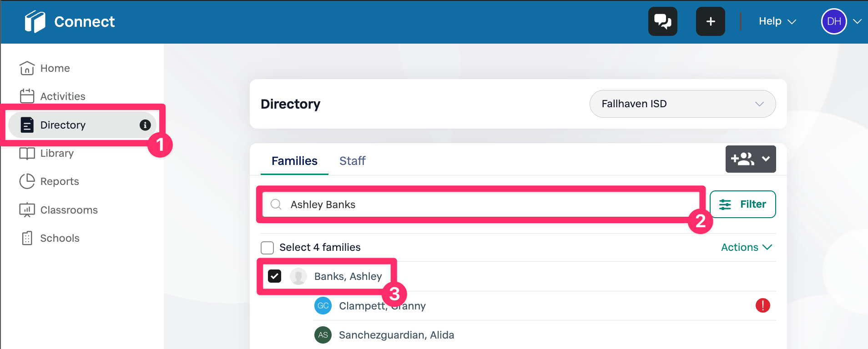Open the DH user avatar

833,21
